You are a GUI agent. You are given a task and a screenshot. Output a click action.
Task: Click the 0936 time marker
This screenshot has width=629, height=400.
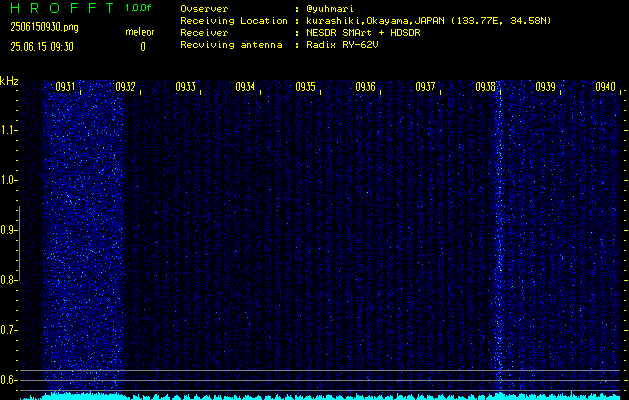pos(365,87)
